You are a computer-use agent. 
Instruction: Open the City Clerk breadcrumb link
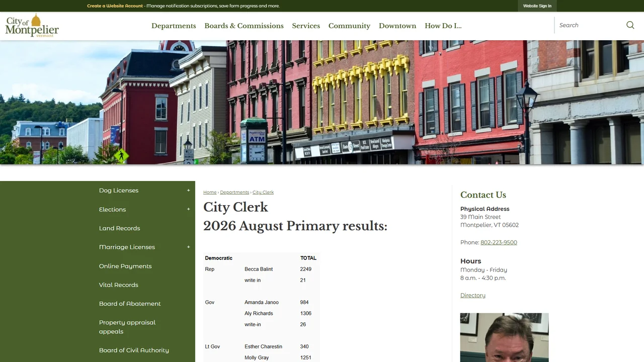coord(263,192)
